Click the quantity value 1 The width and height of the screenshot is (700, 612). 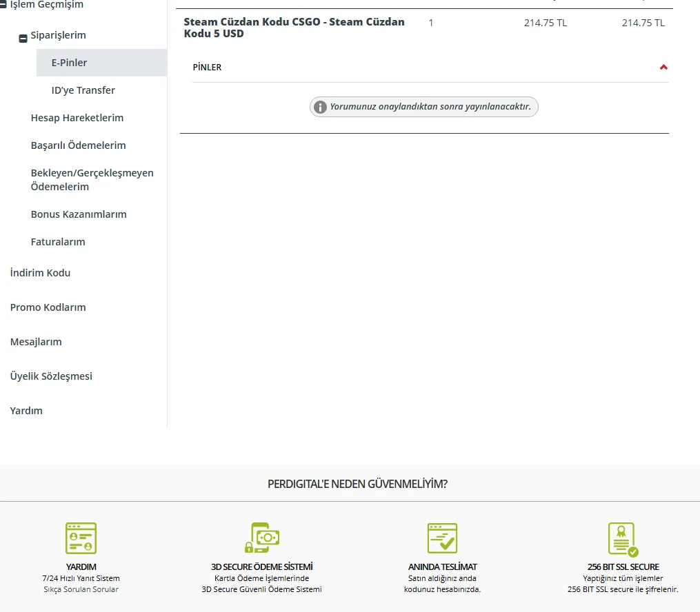pos(431,23)
